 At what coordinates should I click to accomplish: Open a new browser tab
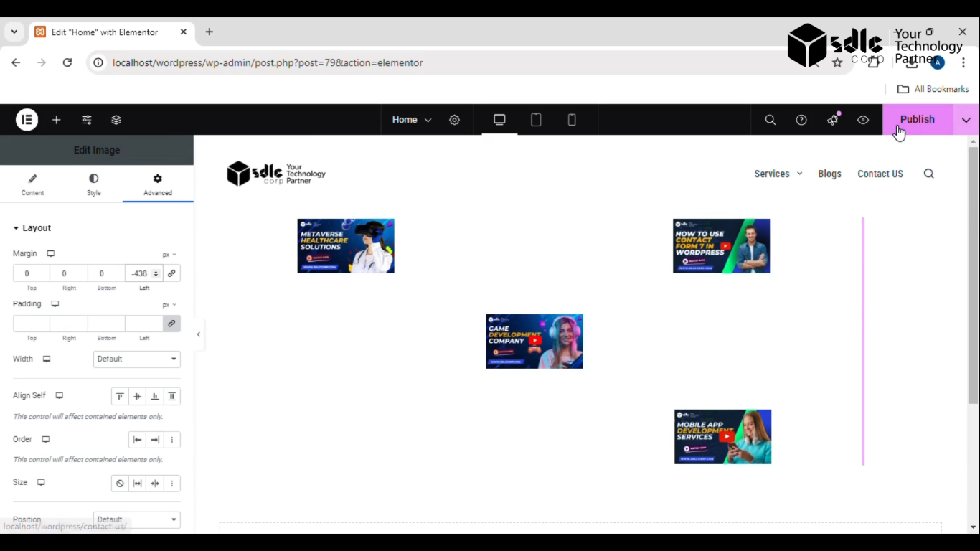(209, 32)
